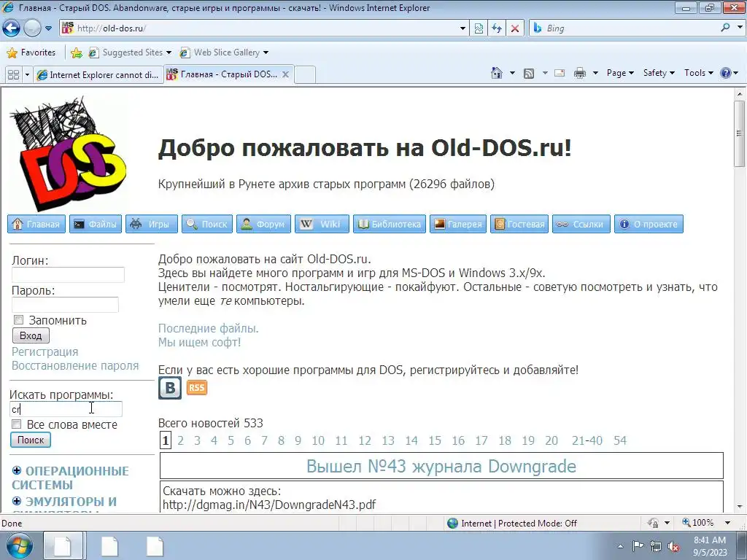Image resolution: width=747 pixels, height=560 pixels.
Task: Go to news page 2
Action: [181, 440]
